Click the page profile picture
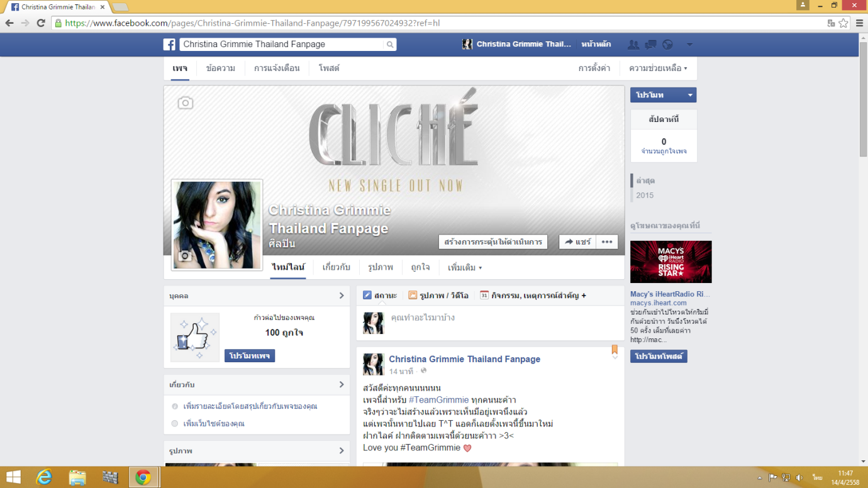 [x=217, y=225]
